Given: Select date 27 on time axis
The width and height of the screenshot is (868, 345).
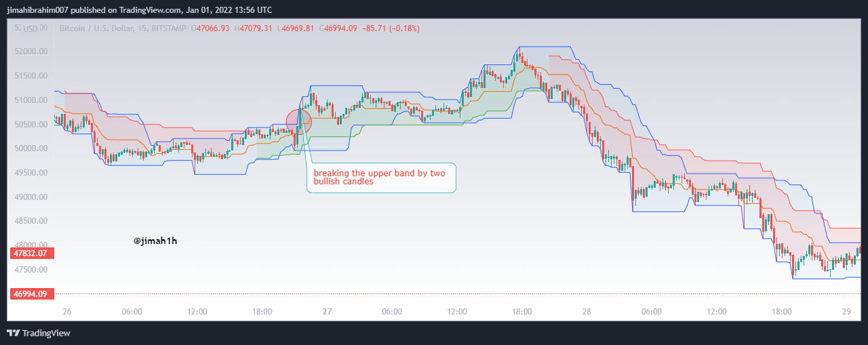Looking at the screenshot, I should (x=327, y=312).
